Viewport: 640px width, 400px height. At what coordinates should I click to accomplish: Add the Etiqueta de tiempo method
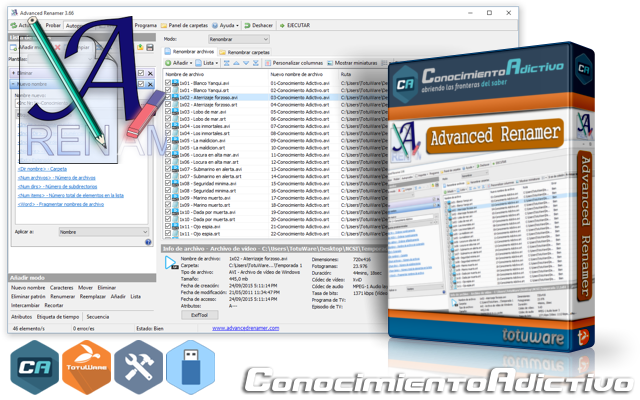(x=58, y=317)
